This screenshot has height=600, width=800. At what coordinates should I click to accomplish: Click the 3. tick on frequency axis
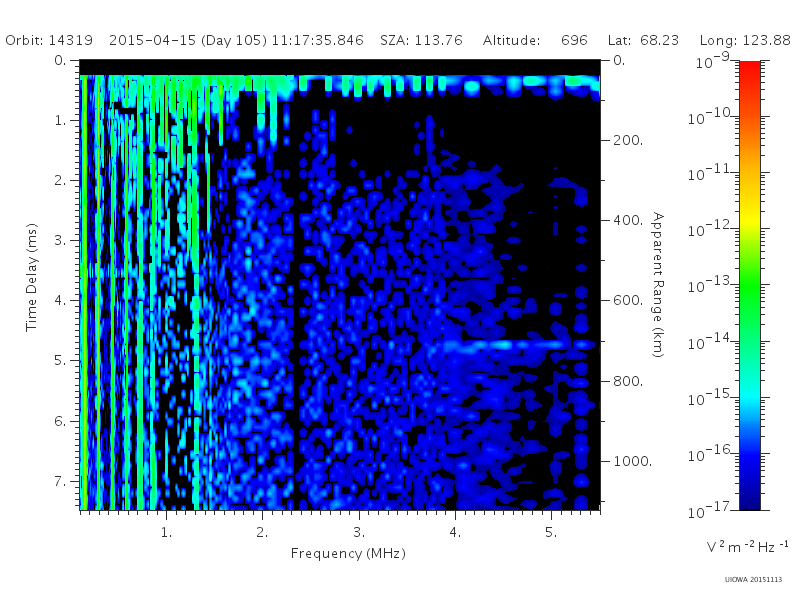click(x=359, y=533)
